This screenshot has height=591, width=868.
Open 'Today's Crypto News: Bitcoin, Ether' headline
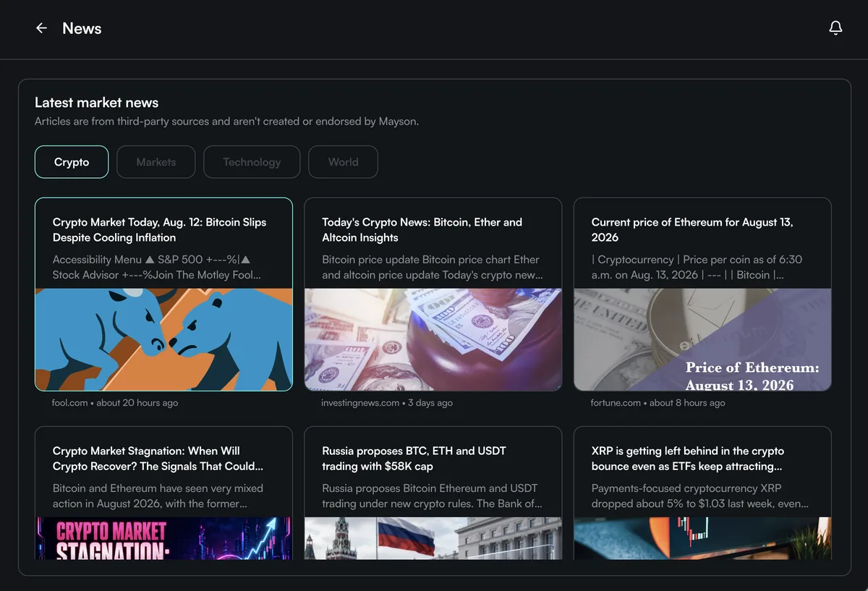(422, 230)
